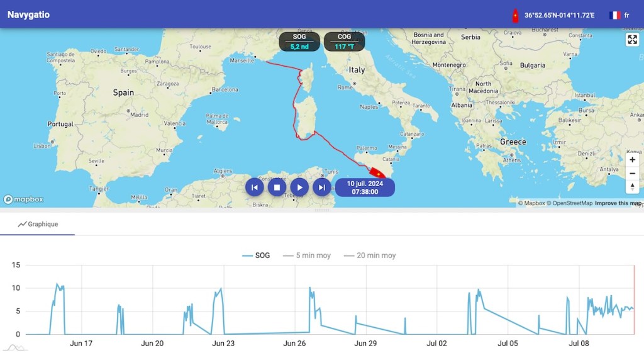
Task: Open the date picker showing 10 juil. 2024
Action: (365, 188)
